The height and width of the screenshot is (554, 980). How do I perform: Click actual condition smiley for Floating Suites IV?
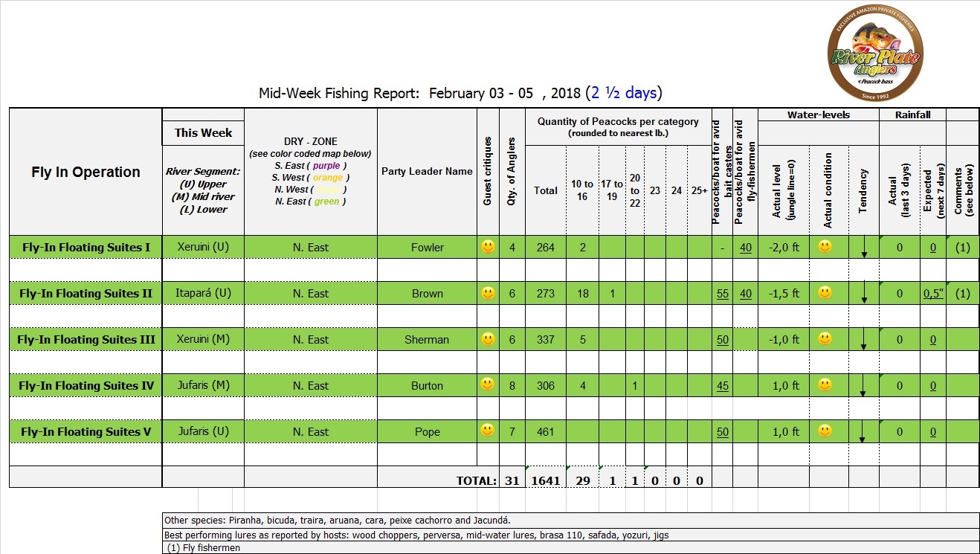(x=825, y=385)
